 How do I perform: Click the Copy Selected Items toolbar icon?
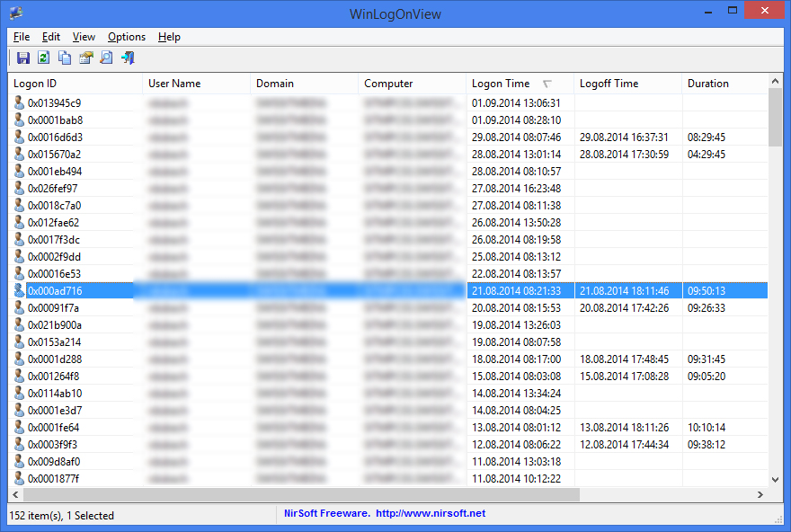[65, 58]
